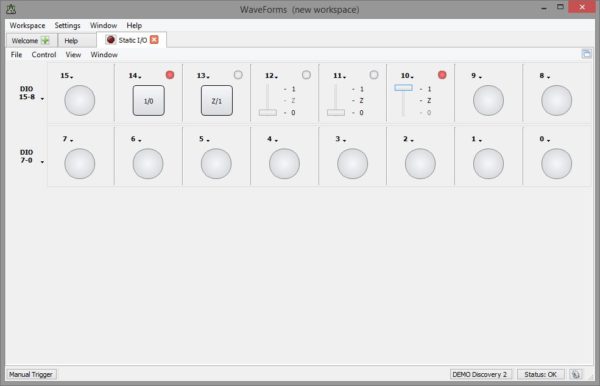600x386 pixels.
Task: Click the Status: OK button
Action: coord(540,374)
